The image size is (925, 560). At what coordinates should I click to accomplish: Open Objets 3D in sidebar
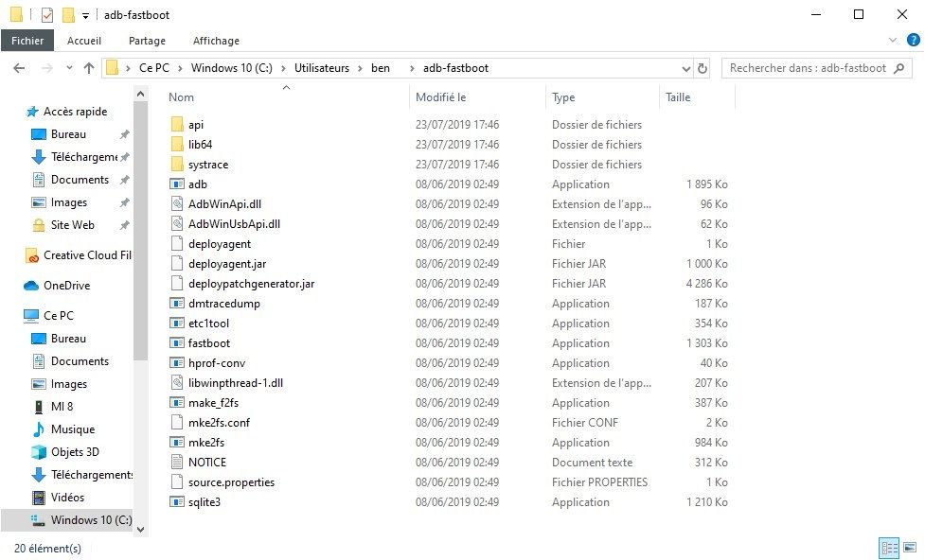75,451
